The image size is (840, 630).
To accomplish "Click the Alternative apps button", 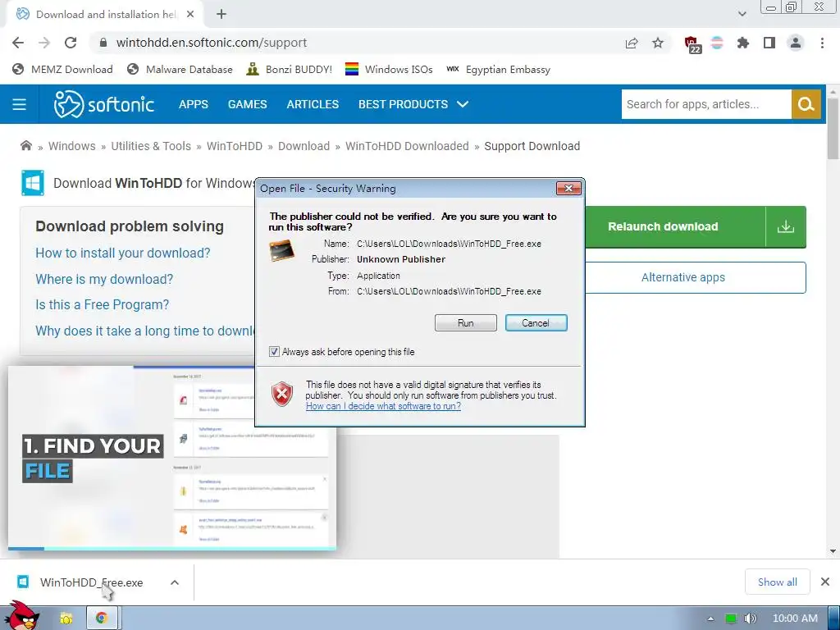I will (683, 277).
